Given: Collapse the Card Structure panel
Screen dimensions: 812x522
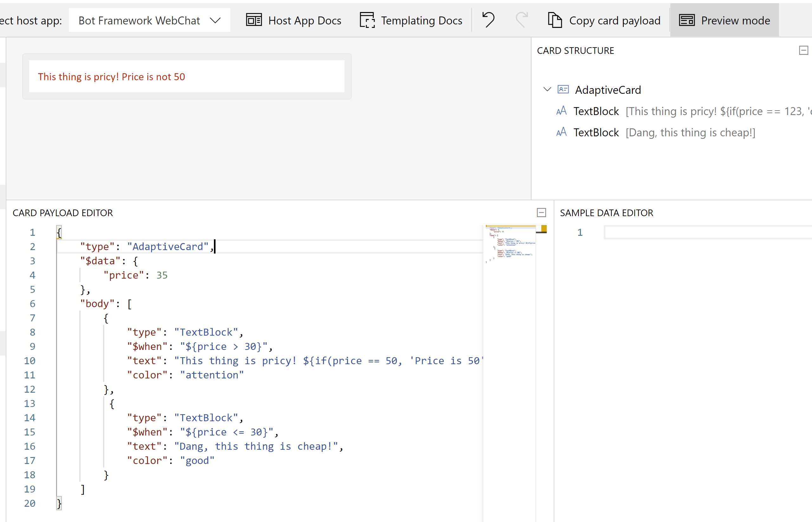Looking at the screenshot, I should pos(803,50).
